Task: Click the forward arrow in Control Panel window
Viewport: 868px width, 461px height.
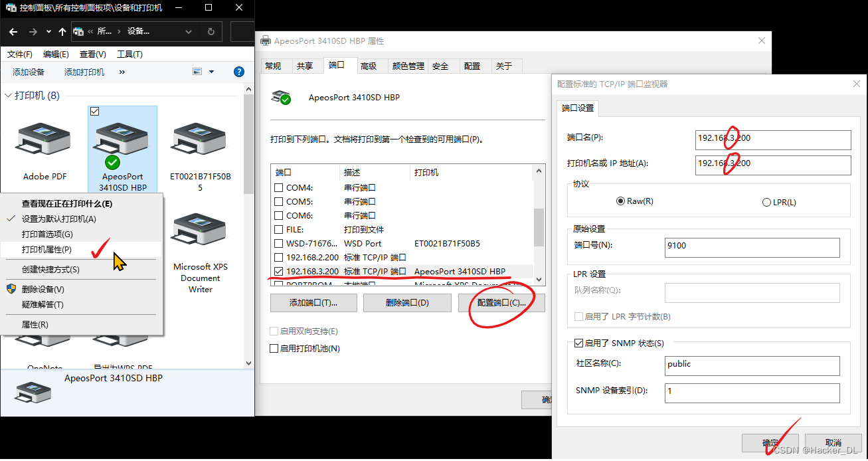Action: 33,31
